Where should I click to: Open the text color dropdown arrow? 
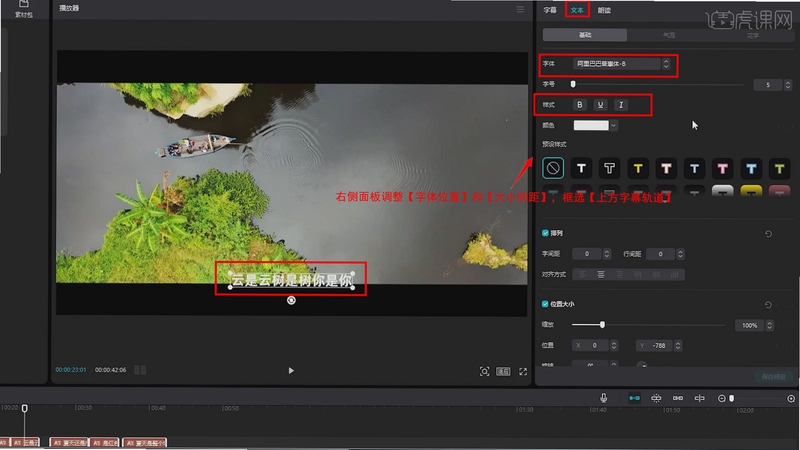click(613, 126)
